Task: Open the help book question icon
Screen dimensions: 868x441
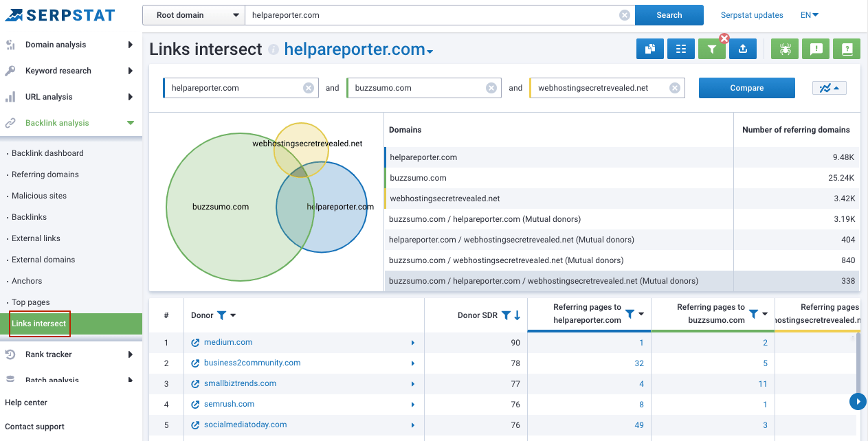Action: [847, 49]
